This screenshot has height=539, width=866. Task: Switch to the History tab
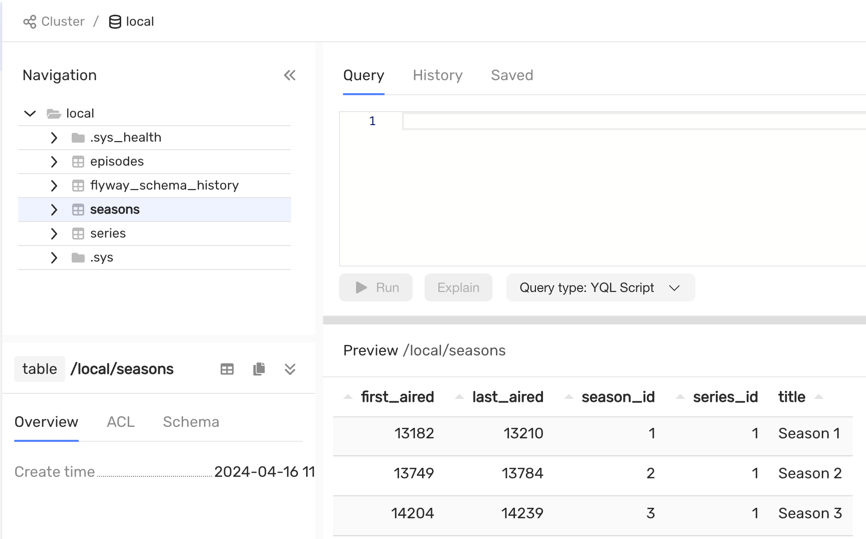[437, 75]
